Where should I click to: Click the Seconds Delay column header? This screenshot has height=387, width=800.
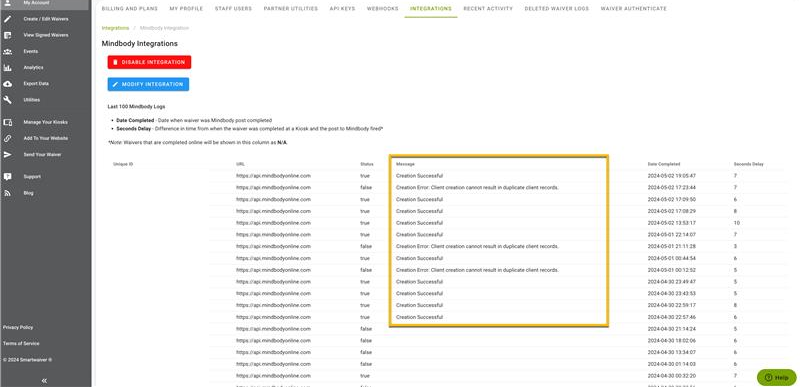click(x=748, y=164)
